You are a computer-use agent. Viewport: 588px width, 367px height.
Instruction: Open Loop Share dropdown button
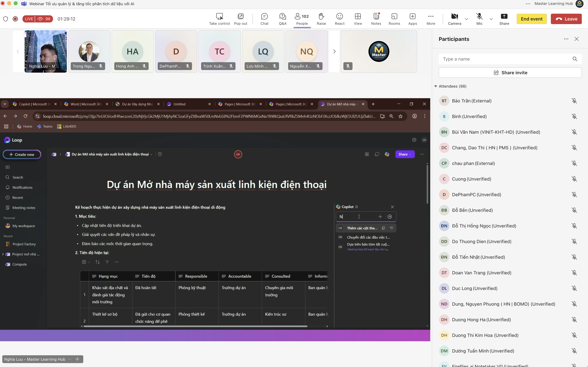405,154
